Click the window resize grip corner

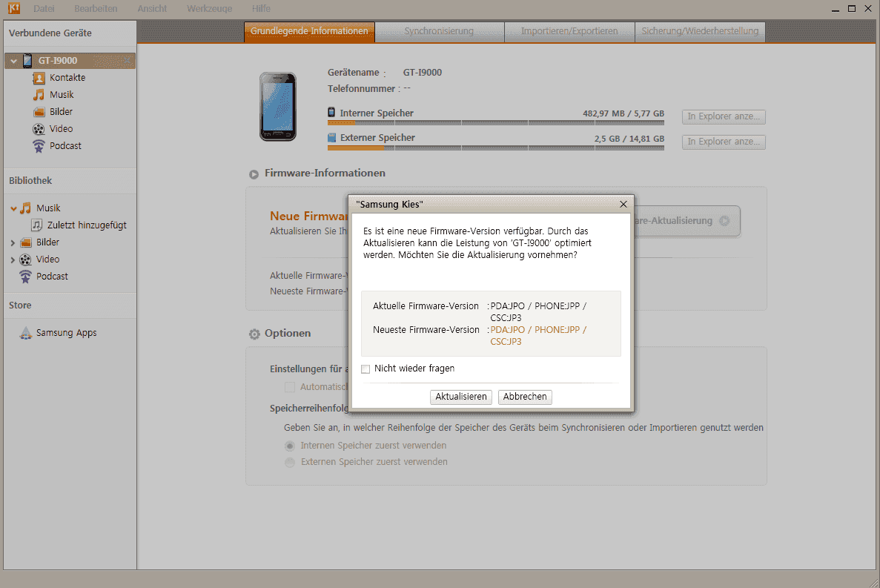[874, 582]
